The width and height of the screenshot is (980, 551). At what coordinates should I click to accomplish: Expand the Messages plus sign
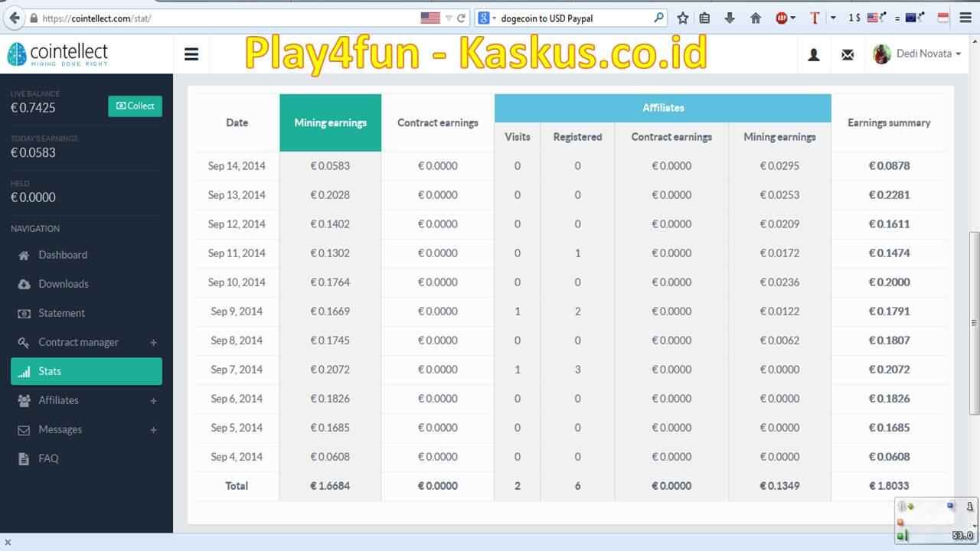[x=153, y=429]
